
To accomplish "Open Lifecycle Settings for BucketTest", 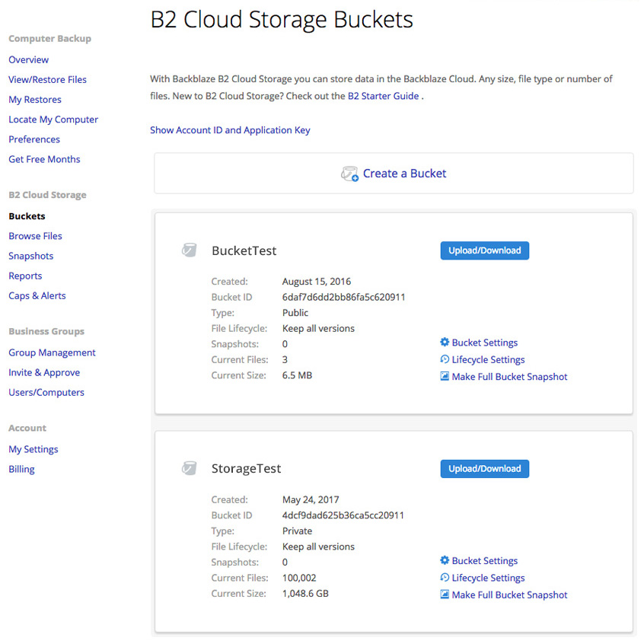I will [488, 359].
